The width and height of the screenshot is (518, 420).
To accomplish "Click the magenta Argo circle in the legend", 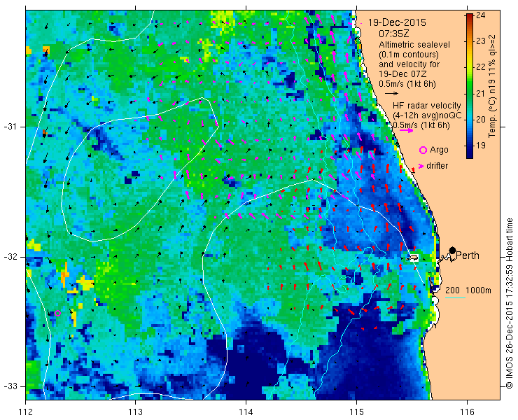I will 423,150.
